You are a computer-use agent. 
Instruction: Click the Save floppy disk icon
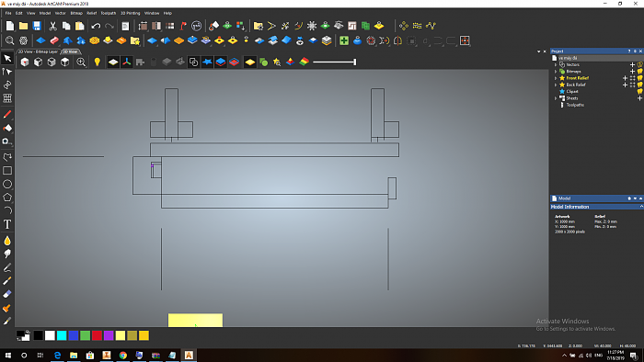37,26
